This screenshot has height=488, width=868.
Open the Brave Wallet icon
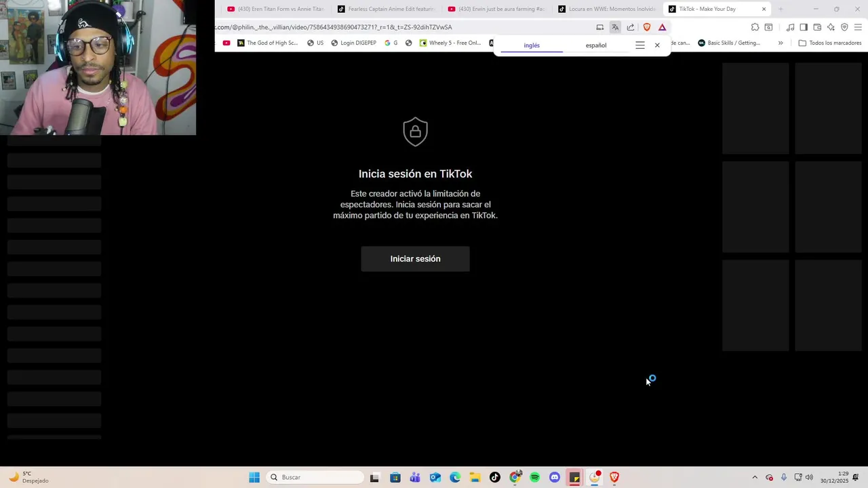pyautogui.click(x=817, y=27)
